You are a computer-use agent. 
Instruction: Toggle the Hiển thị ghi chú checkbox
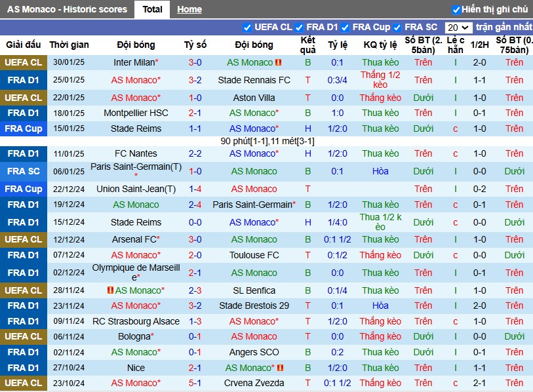pyautogui.click(x=456, y=10)
